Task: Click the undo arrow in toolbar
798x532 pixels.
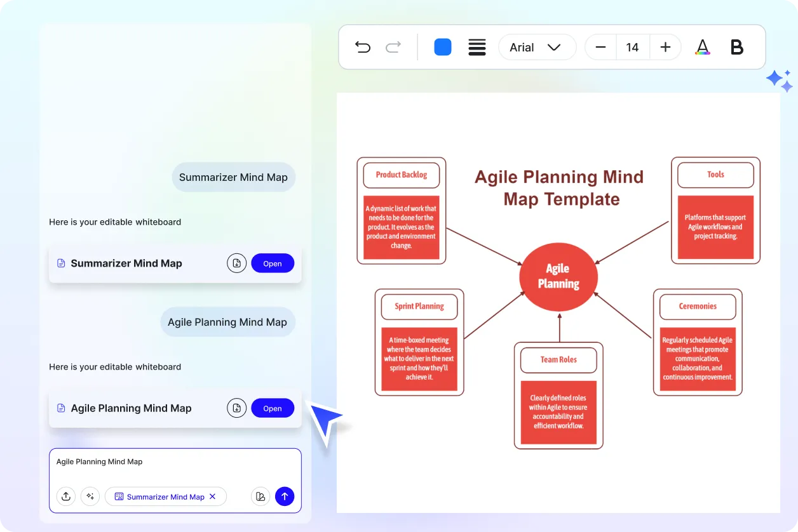Action: coord(363,47)
